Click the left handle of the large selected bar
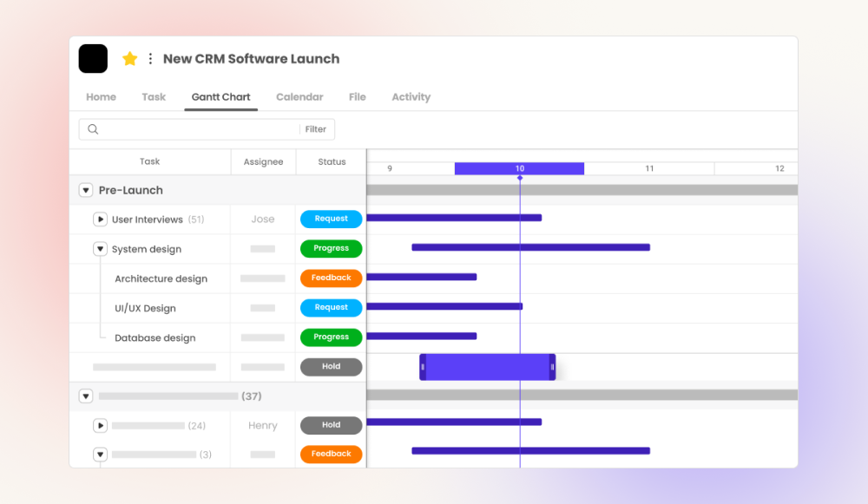 [x=423, y=367]
